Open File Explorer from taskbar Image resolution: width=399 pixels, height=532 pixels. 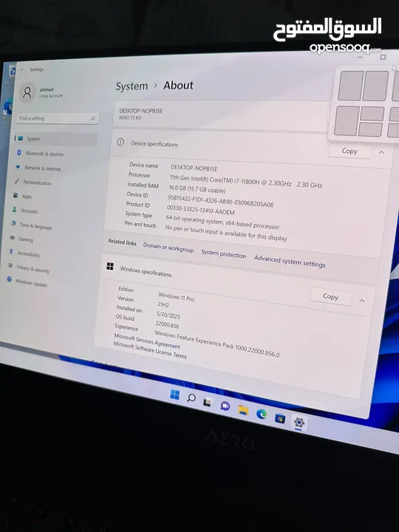[243, 410]
